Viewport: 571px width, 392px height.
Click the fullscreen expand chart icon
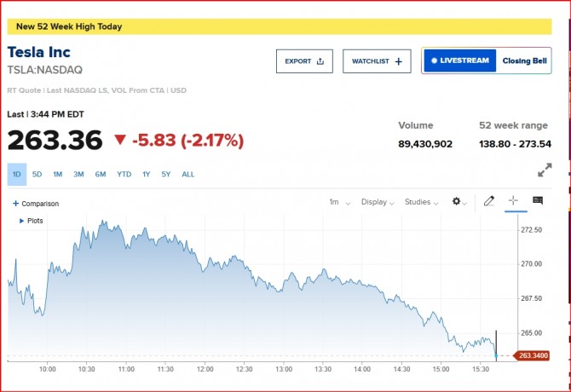pos(545,170)
